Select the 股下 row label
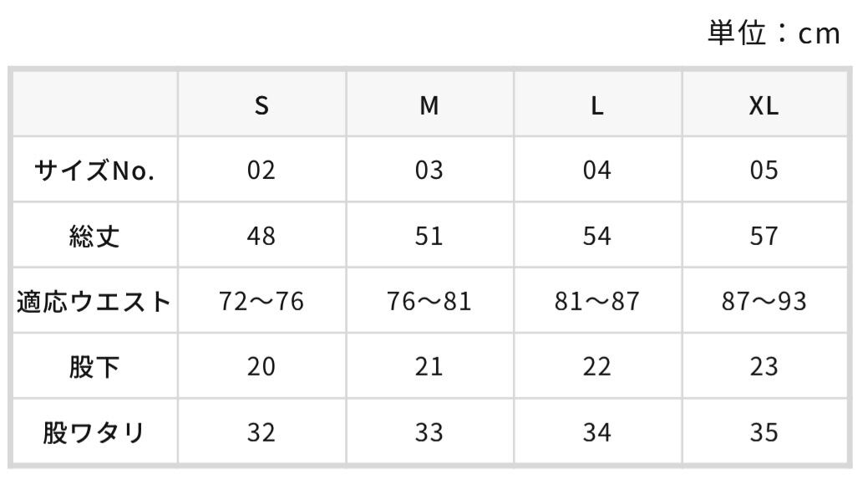The width and height of the screenshot is (868, 480). pyautogui.click(x=94, y=367)
